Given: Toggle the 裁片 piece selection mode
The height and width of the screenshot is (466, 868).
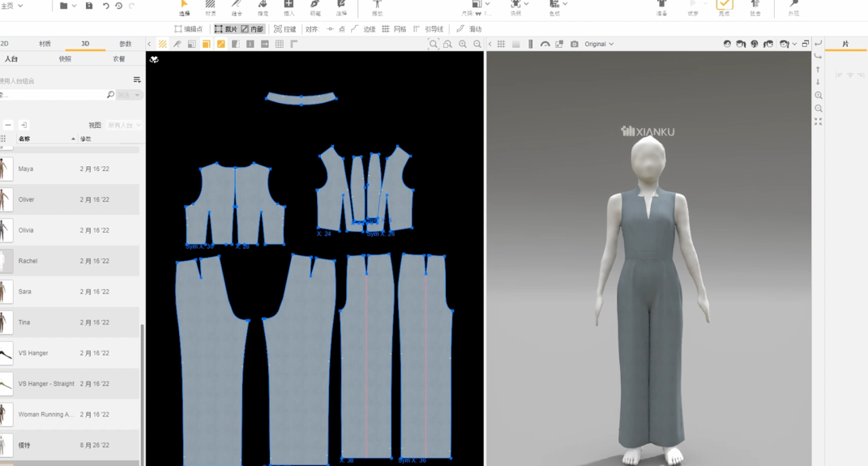Looking at the screenshot, I should [226, 29].
